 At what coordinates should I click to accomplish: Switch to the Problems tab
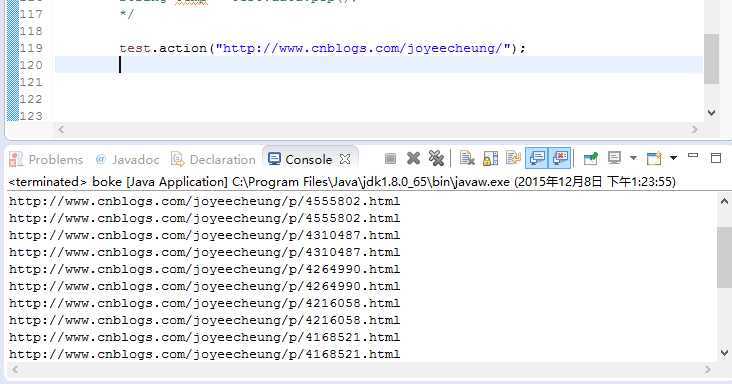56,160
